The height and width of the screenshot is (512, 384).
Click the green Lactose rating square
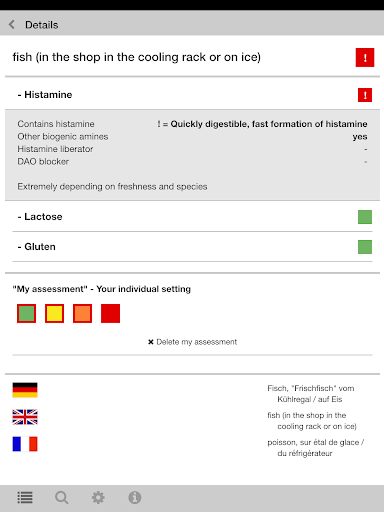click(x=365, y=217)
